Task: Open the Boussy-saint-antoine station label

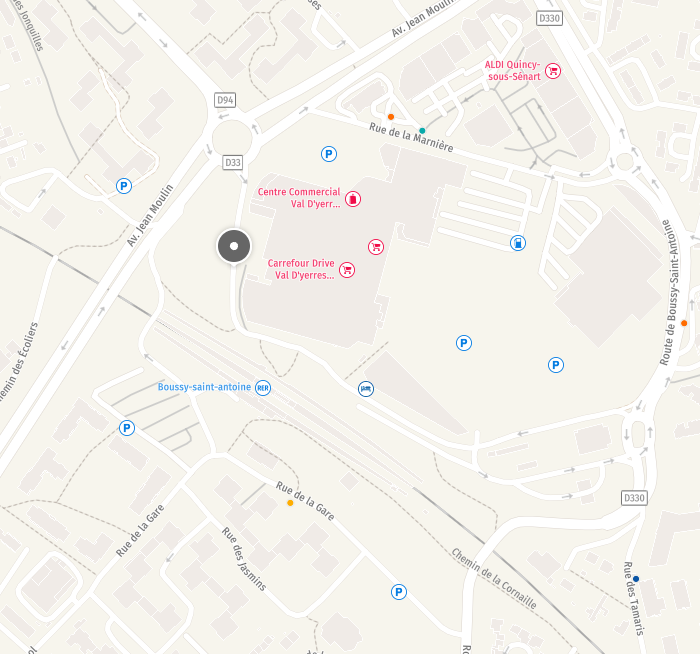Action: coord(204,387)
